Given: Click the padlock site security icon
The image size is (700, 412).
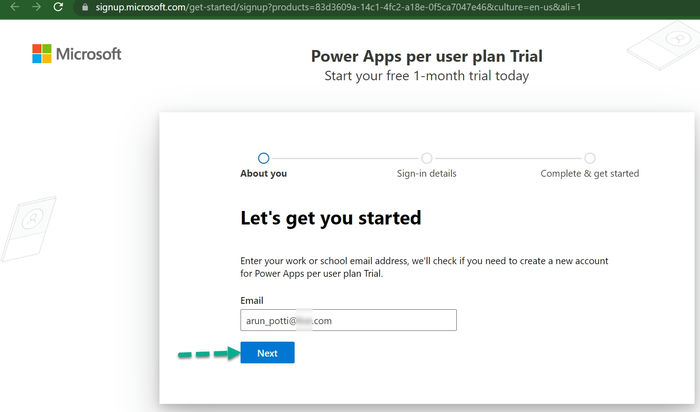Looking at the screenshot, I should tap(85, 7).
